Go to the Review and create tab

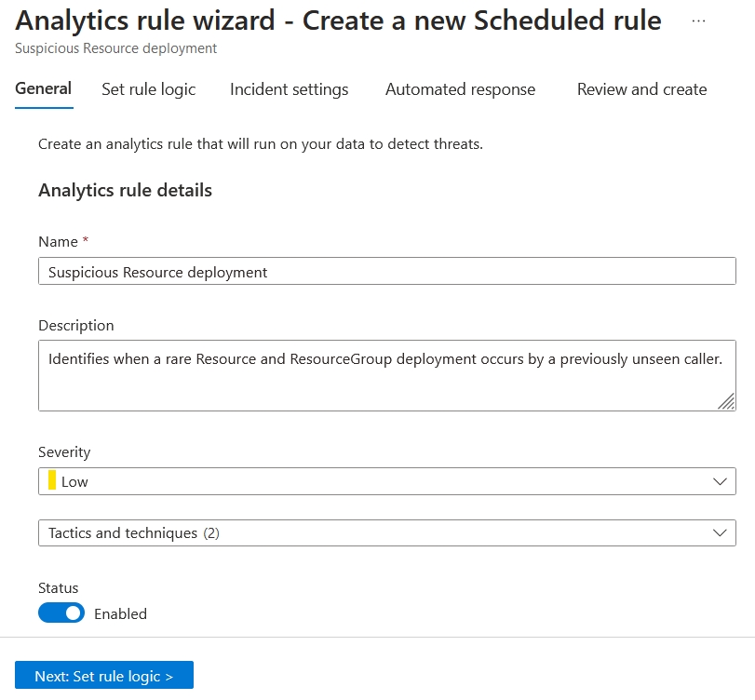640,89
